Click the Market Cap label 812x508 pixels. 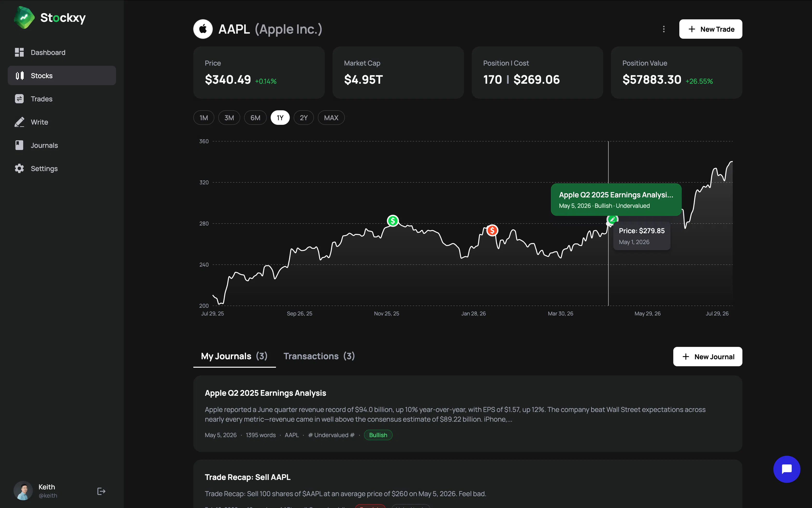(362, 63)
